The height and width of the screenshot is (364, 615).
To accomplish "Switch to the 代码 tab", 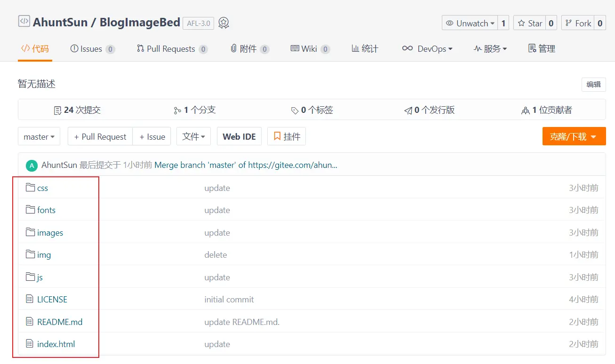I will click(x=35, y=48).
